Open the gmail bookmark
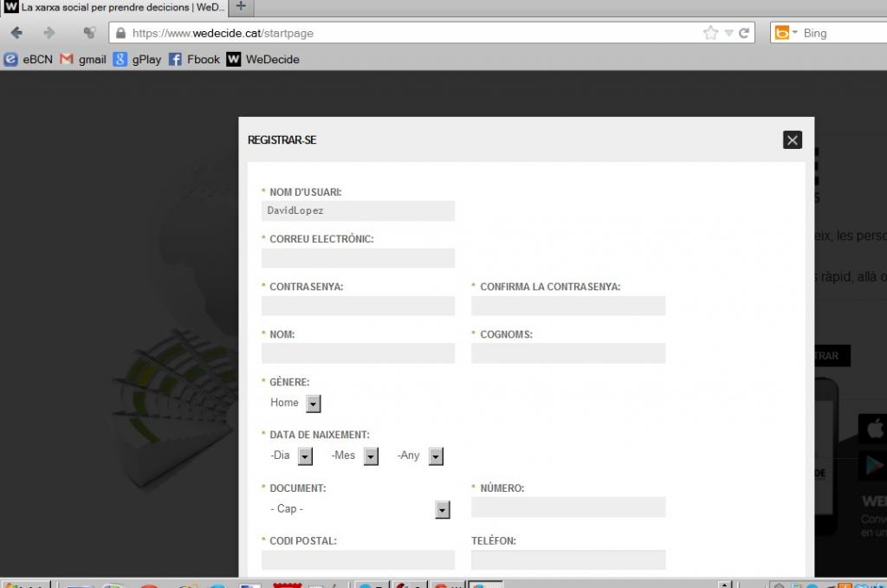The image size is (887, 588). 83,60
